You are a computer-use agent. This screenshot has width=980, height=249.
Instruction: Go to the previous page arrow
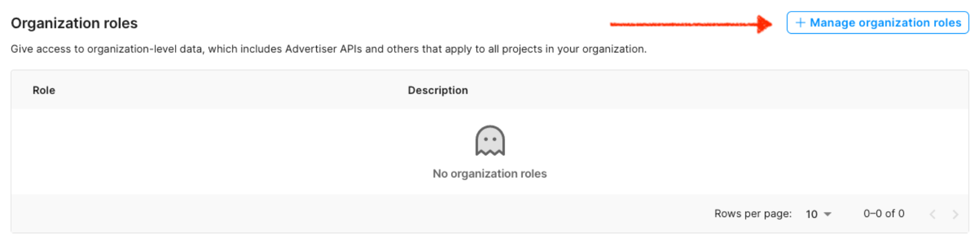click(932, 214)
